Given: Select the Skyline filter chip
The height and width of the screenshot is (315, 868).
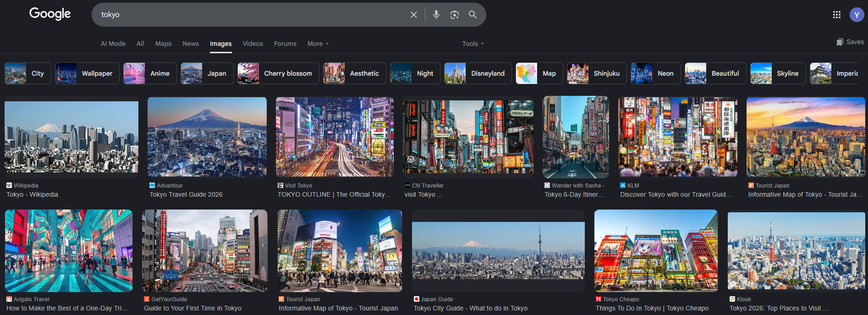Looking at the screenshot, I should (778, 73).
